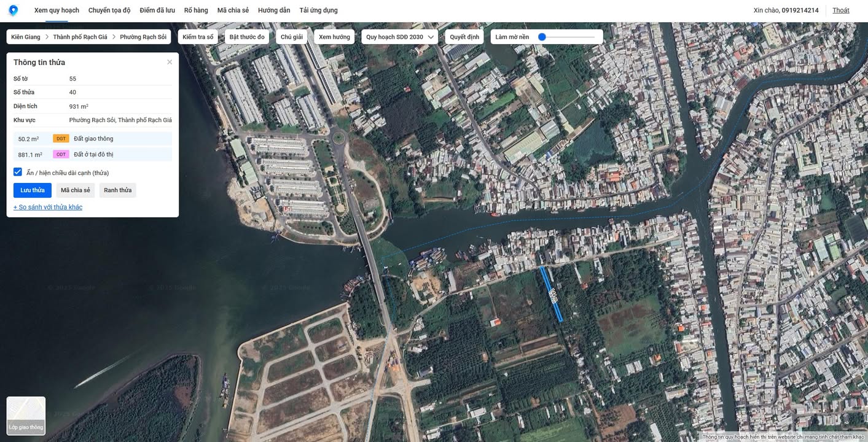Open the Lớp giao thông layer thumbnail
868x442 pixels.
(26, 416)
